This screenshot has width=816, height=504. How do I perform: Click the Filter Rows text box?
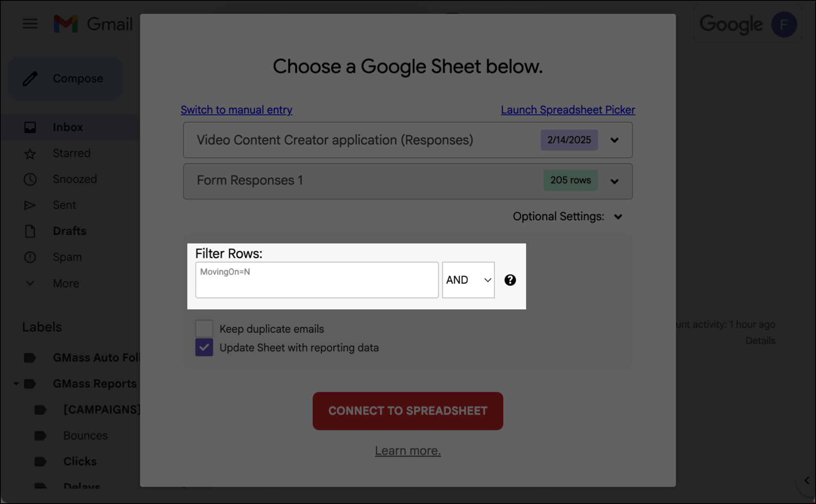tap(317, 280)
